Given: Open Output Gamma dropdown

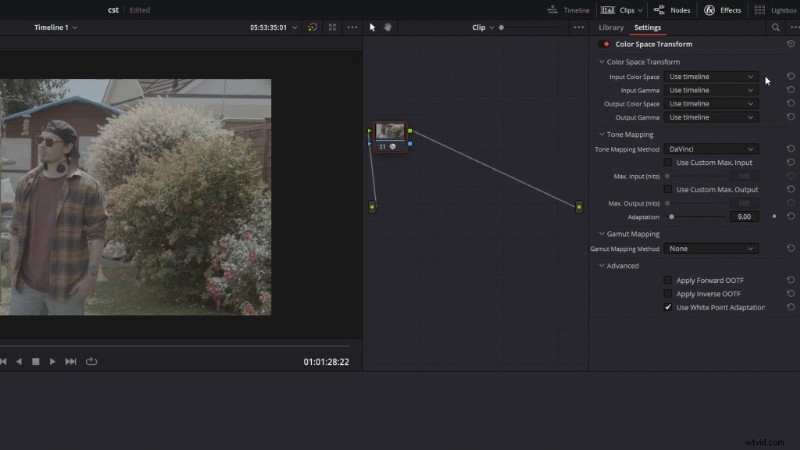Looking at the screenshot, I should (x=711, y=117).
